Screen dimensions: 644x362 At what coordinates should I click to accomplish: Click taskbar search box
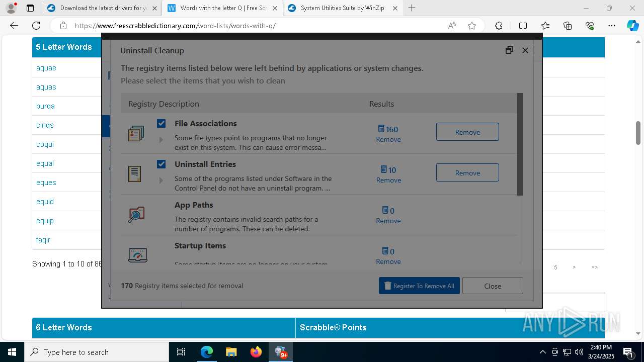click(97, 352)
